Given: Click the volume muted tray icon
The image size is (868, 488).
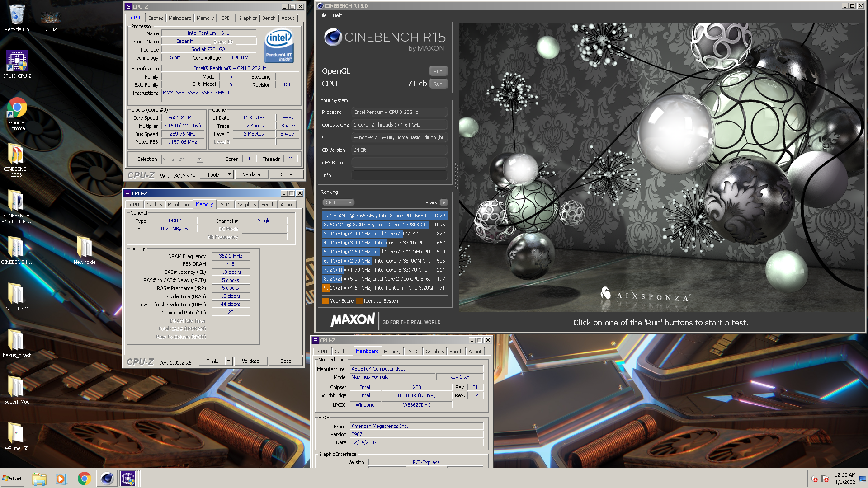Looking at the screenshot, I should (x=814, y=479).
